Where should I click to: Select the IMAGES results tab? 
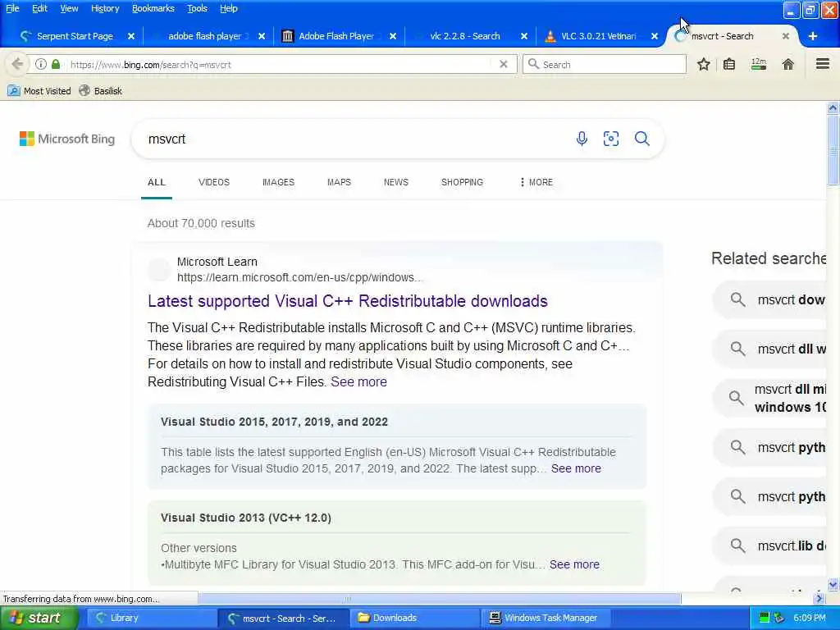[x=278, y=182]
